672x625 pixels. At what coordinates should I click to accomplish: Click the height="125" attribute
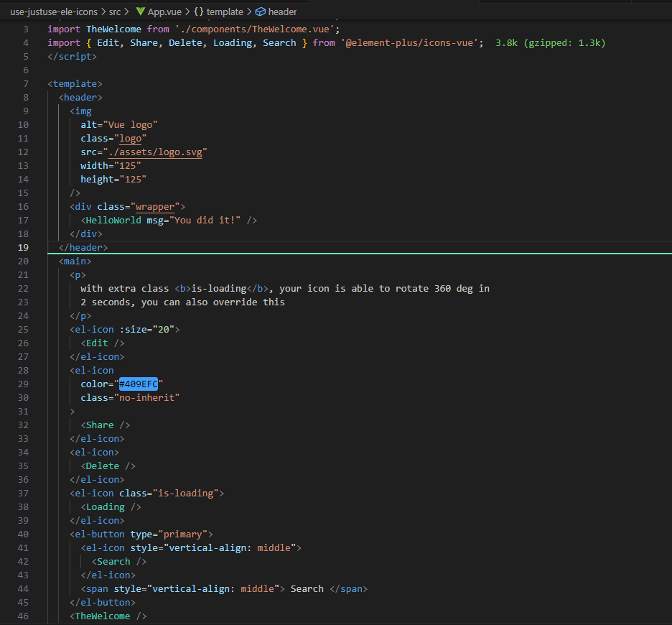pyautogui.click(x=113, y=180)
